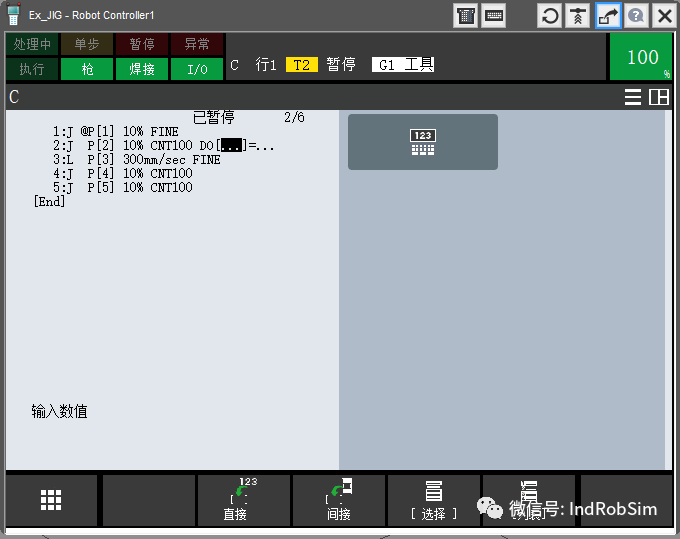The height and width of the screenshot is (539, 680).
Task: Click the empty second softkey
Action: (149, 500)
